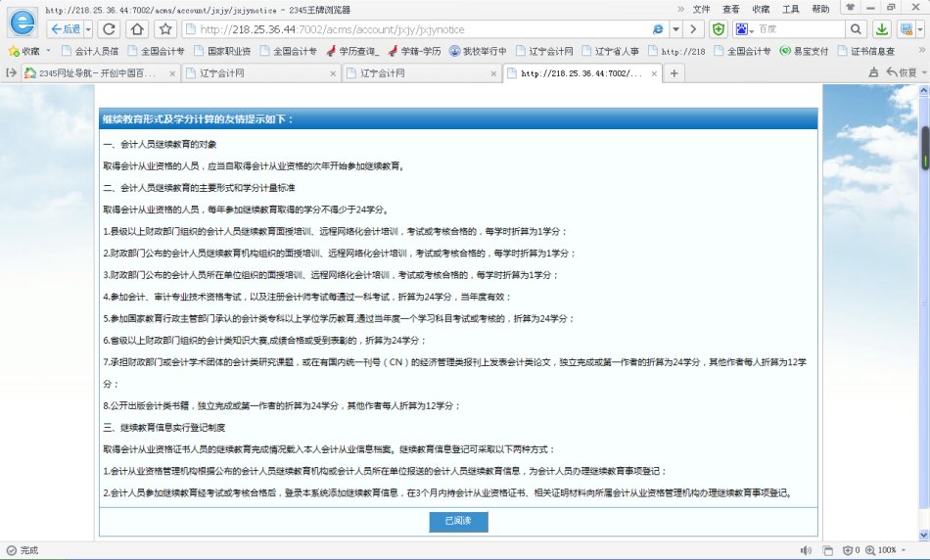Toggle the tab sidebar arrow icon
The width and height of the screenshot is (930, 560).
[10, 72]
